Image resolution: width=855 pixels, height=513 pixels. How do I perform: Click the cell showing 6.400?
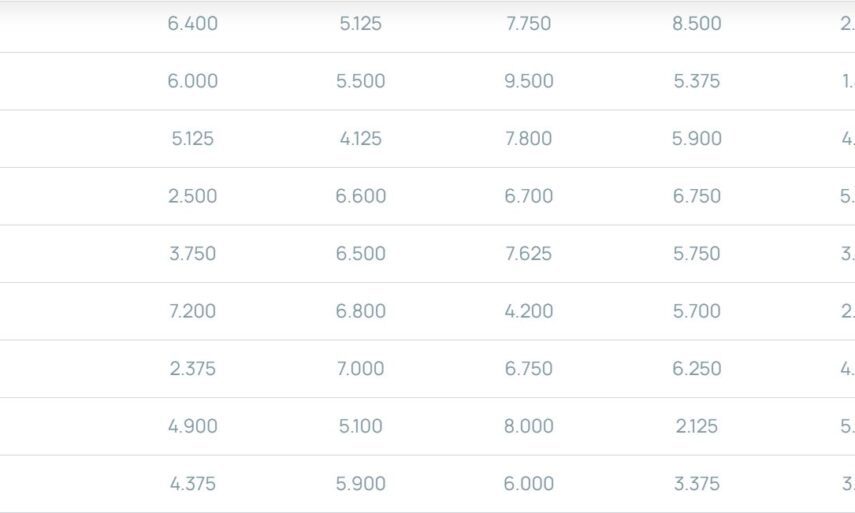tap(192, 24)
